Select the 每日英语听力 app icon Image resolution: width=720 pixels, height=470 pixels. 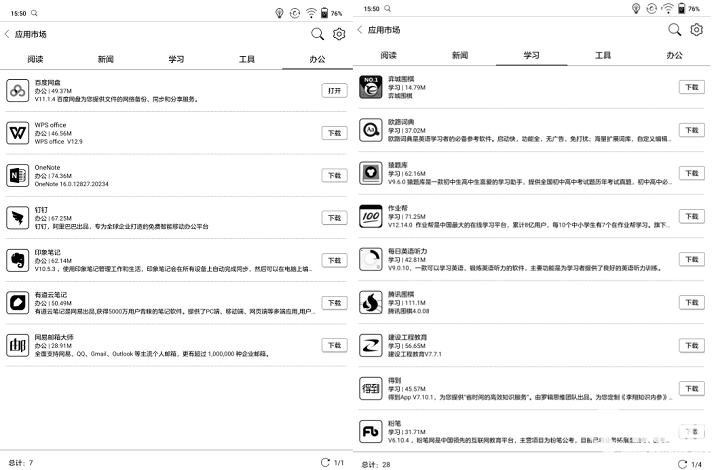point(371,259)
